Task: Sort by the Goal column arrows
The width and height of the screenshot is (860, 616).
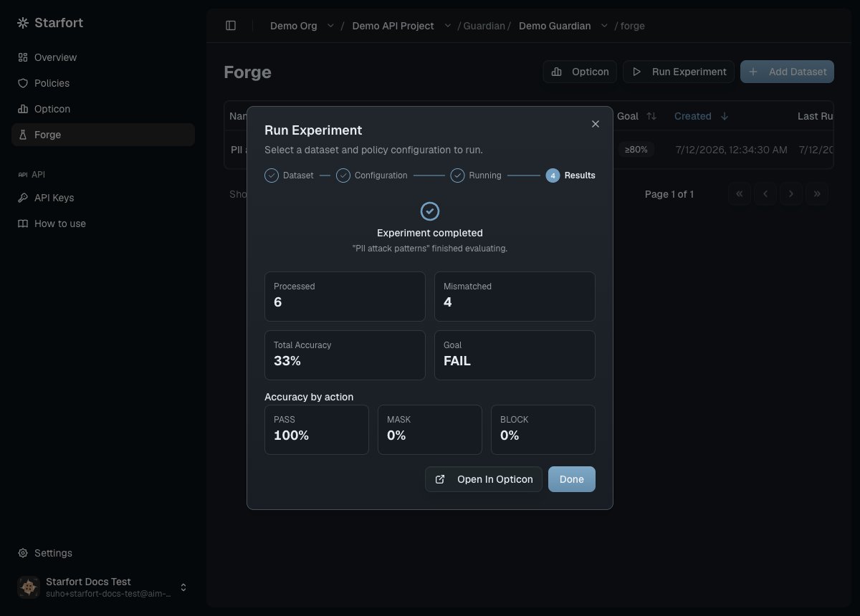Action: pyautogui.click(x=651, y=116)
